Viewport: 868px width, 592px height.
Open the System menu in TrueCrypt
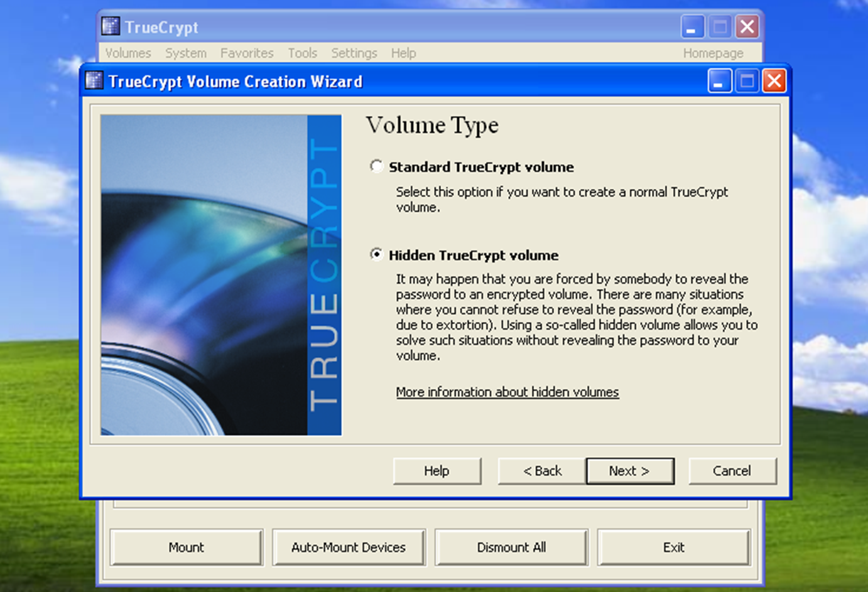coord(186,53)
